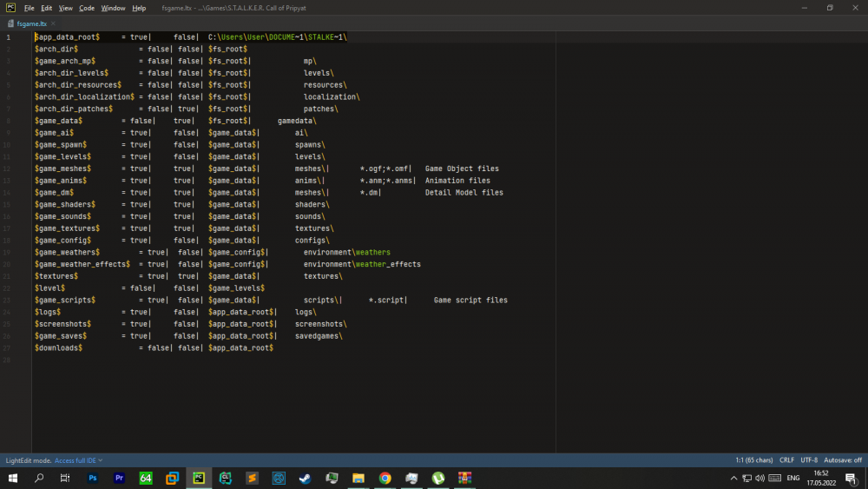This screenshot has width=868, height=489.
Task: Open Sublime Text from the taskbar
Action: (252, 479)
